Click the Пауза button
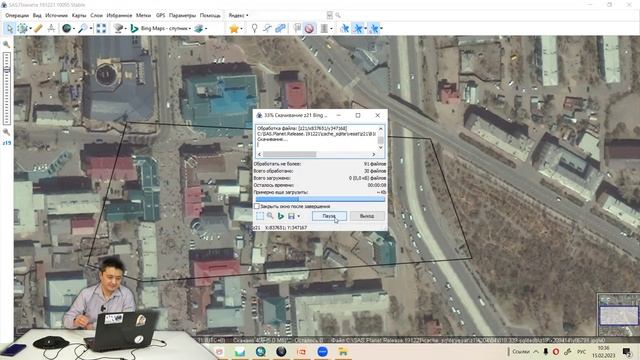This screenshot has width=640, height=360. pyautogui.click(x=329, y=216)
